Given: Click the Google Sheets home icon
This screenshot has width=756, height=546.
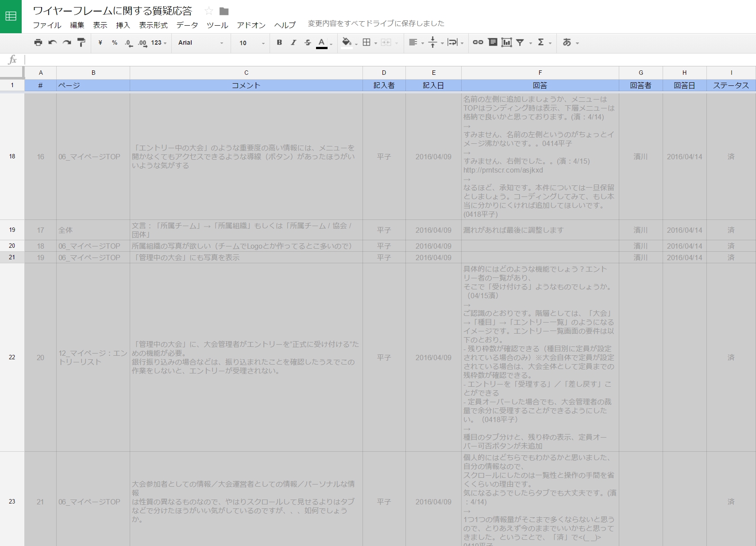Looking at the screenshot, I should [x=11, y=16].
